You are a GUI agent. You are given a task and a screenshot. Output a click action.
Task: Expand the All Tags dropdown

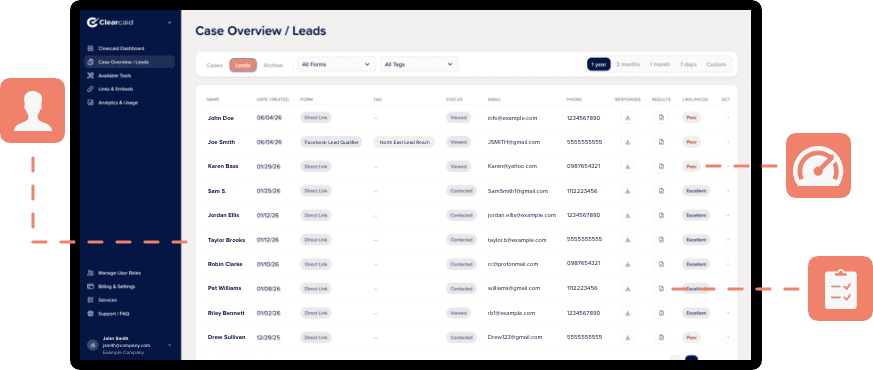coord(419,65)
